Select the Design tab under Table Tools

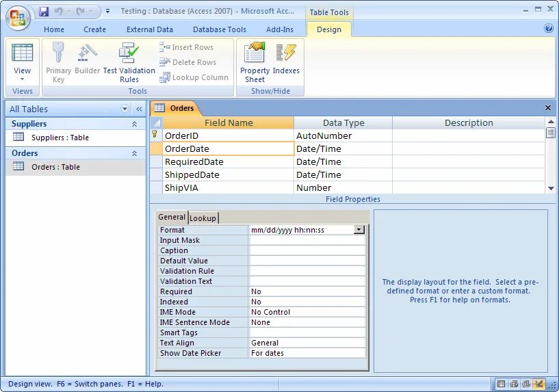click(328, 29)
